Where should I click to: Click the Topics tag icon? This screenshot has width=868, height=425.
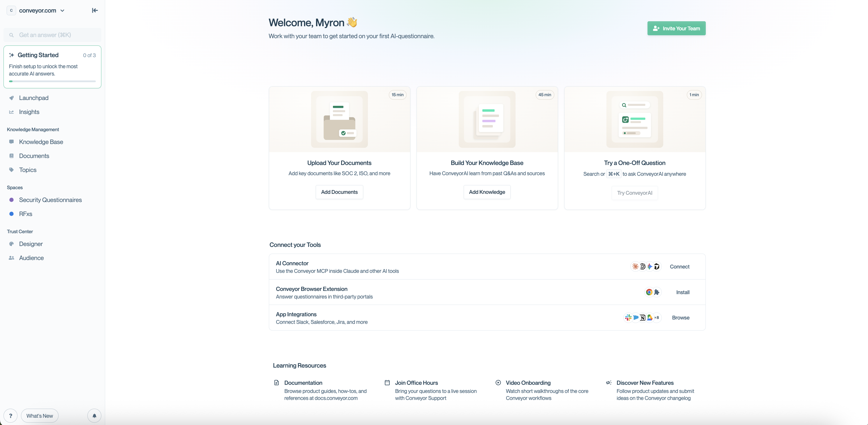coord(11,170)
